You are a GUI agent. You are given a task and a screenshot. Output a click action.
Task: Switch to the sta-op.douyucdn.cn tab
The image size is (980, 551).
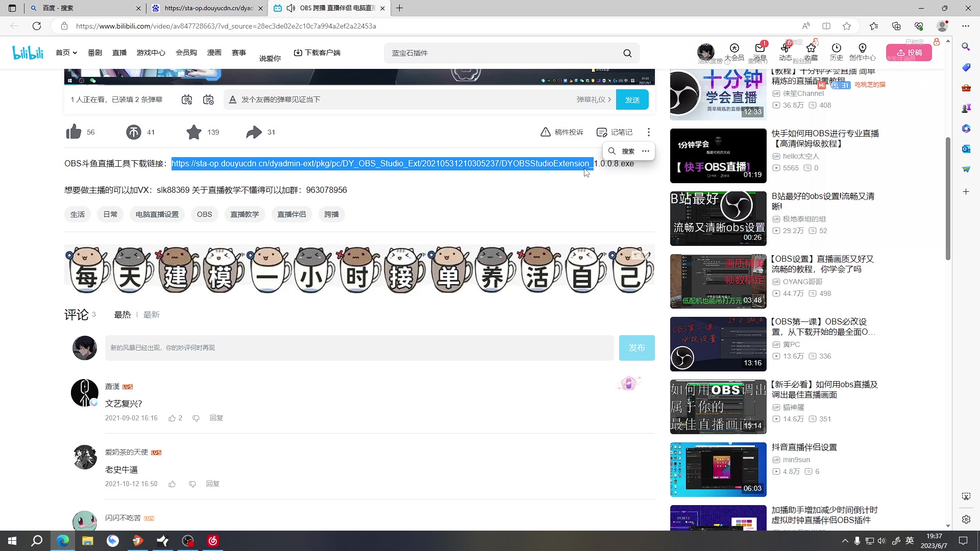coord(208,8)
